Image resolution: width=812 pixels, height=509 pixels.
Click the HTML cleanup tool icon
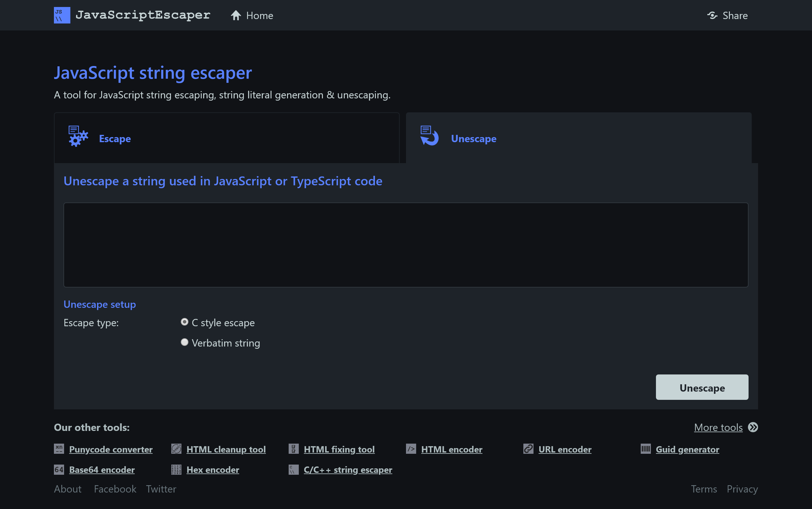click(176, 449)
